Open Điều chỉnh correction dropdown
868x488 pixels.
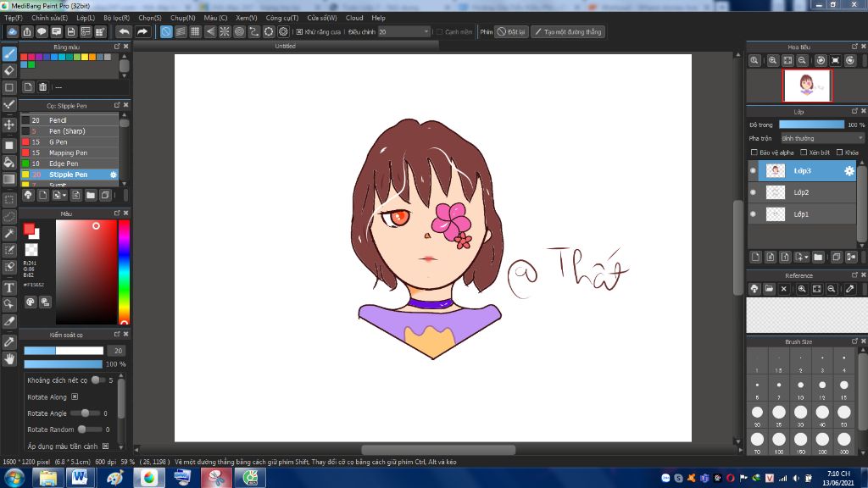point(403,31)
